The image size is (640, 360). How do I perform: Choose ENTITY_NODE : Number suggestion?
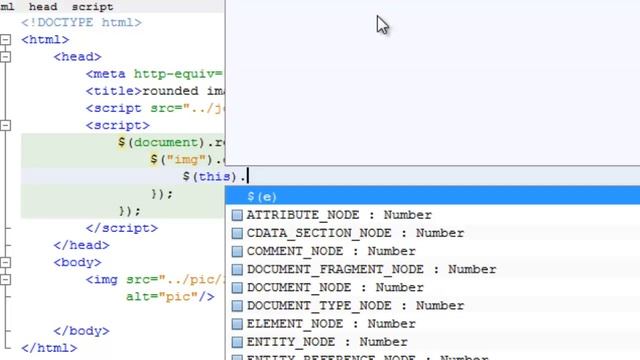click(x=433, y=342)
